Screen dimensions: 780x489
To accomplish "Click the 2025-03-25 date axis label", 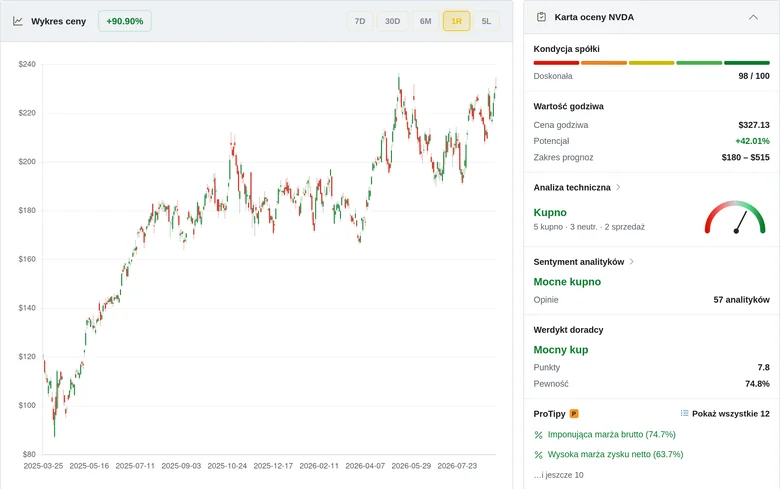I will point(43,466).
